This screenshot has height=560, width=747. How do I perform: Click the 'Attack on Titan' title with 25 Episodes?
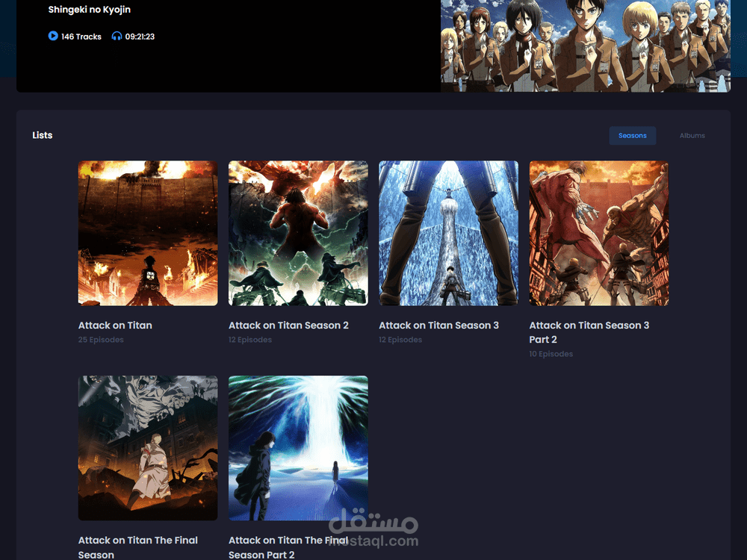115,326
